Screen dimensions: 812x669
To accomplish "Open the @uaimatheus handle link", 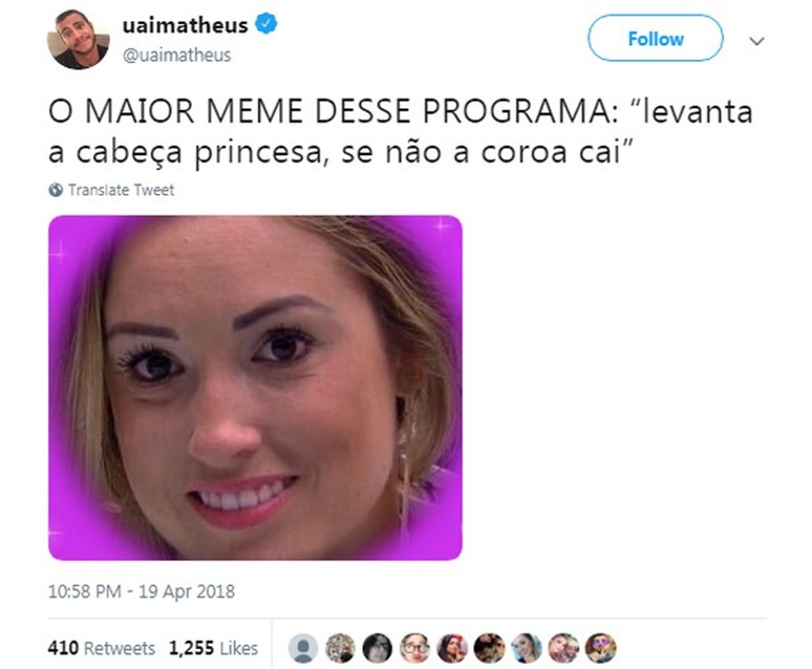I will click(177, 55).
